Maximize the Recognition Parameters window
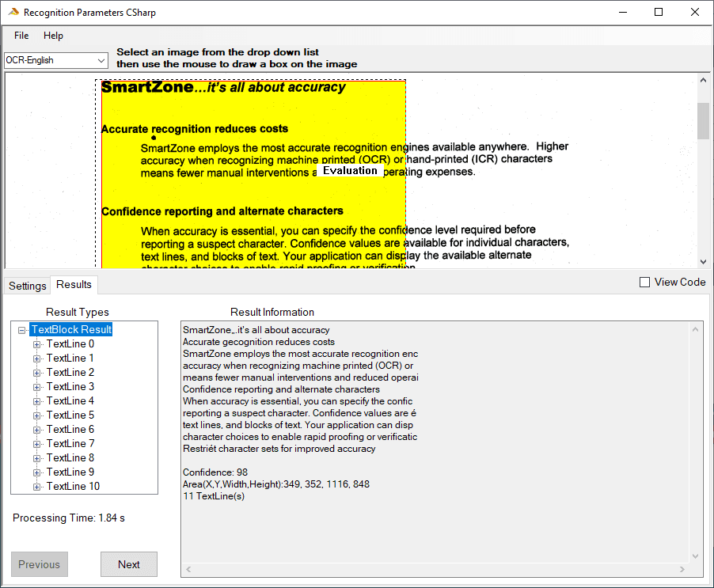The image size is (714, 588). click(x=659, y=13)
